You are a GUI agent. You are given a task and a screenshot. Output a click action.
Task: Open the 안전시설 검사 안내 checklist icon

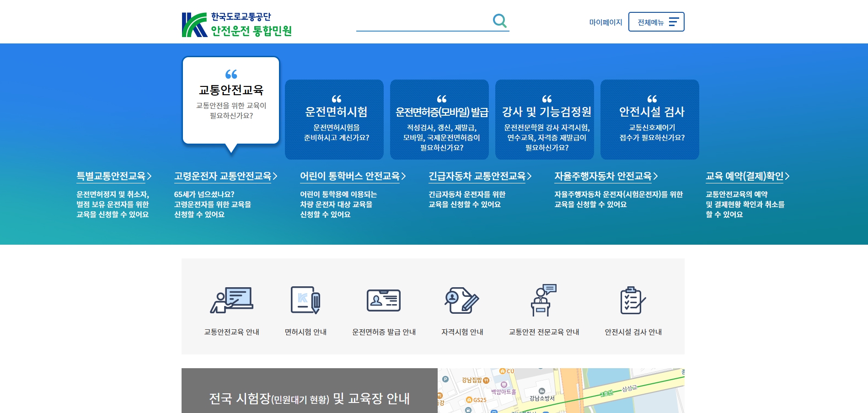633,300
